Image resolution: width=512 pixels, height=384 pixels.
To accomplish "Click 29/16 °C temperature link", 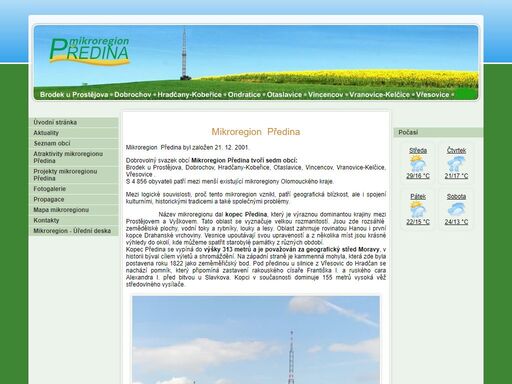I will pos(418,176).
